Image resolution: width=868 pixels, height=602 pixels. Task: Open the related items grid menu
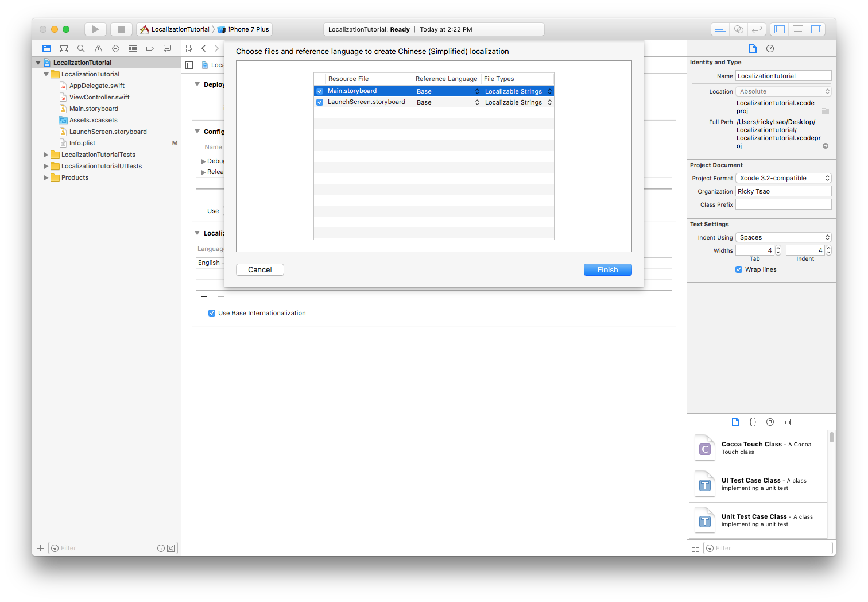coord(190,49)
